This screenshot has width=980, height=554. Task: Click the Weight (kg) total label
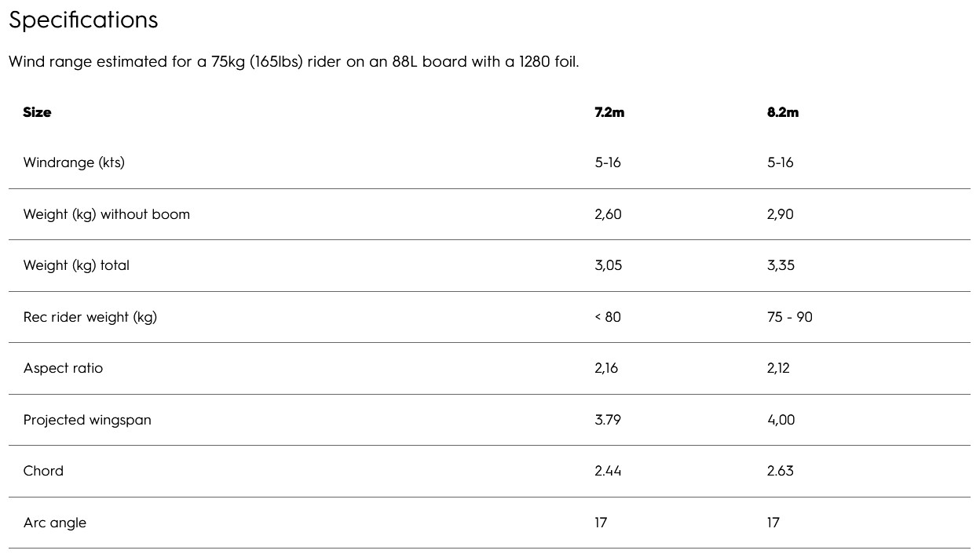[x=76, y=265]
